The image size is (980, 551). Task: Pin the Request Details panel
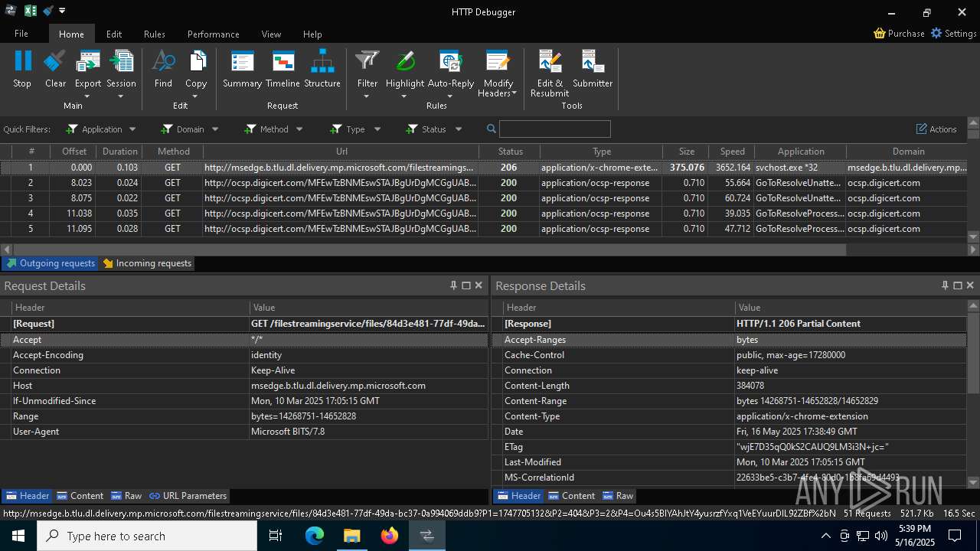coord(453,285)
